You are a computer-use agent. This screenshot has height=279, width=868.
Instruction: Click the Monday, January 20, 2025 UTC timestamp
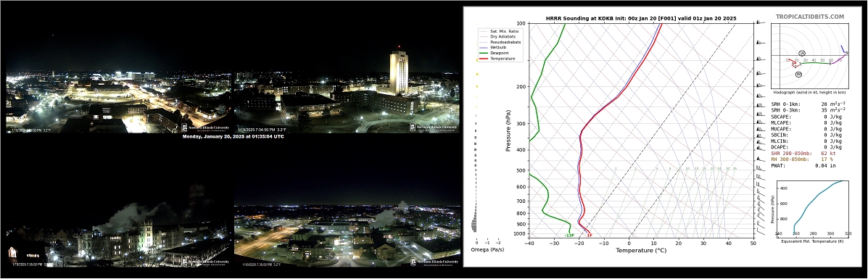[x=233, y=136]
